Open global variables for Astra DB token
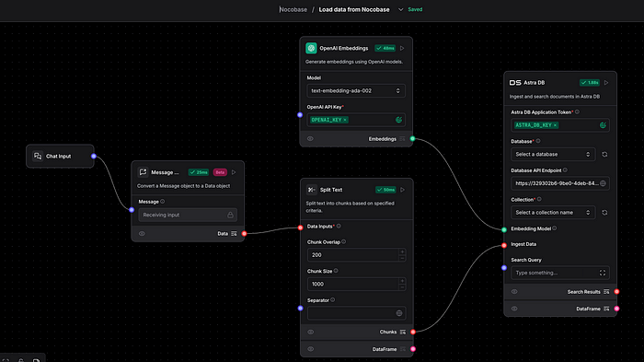The width and height of the screenshot is (644, 362). [x=603, y=125]
